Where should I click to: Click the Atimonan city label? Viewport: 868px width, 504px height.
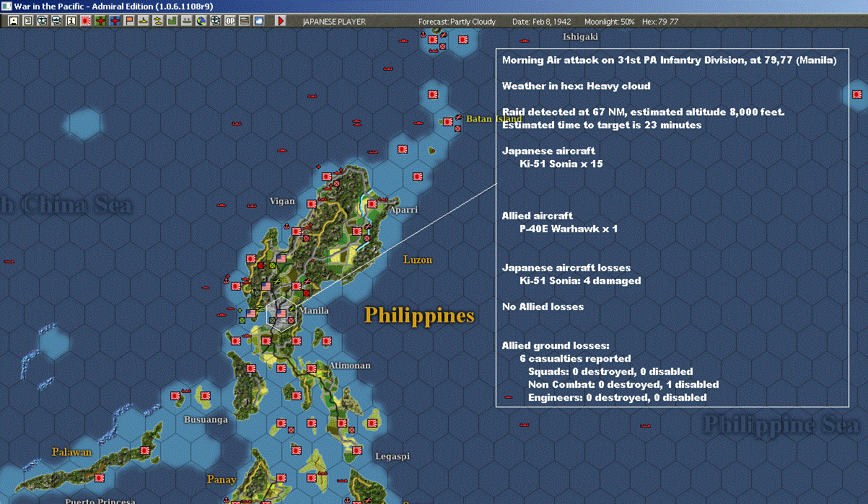tap(350, 366)
